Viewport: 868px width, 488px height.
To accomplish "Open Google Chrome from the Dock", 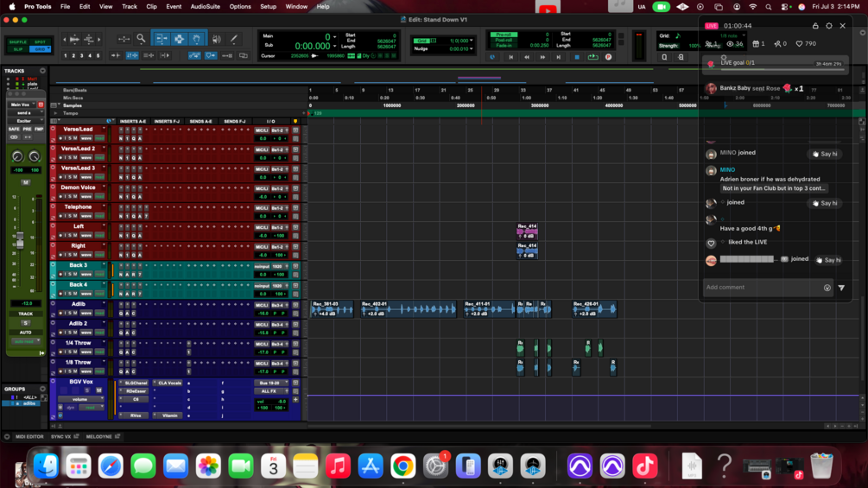I will point(403,466).
